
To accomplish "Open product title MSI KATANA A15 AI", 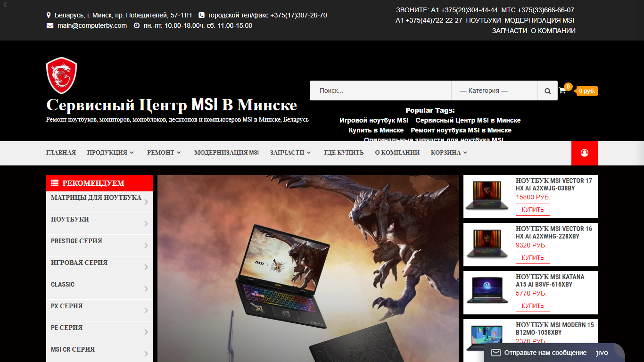I will (x=550, y=280).
